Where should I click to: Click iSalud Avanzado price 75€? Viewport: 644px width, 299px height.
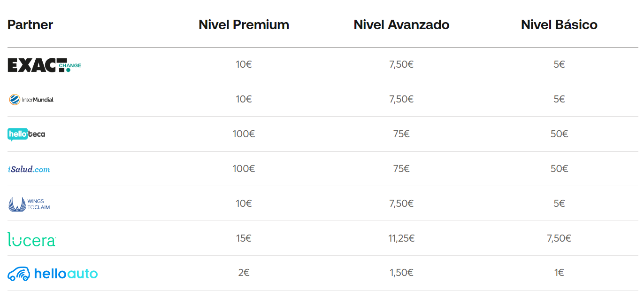click(x=401, y=169)
